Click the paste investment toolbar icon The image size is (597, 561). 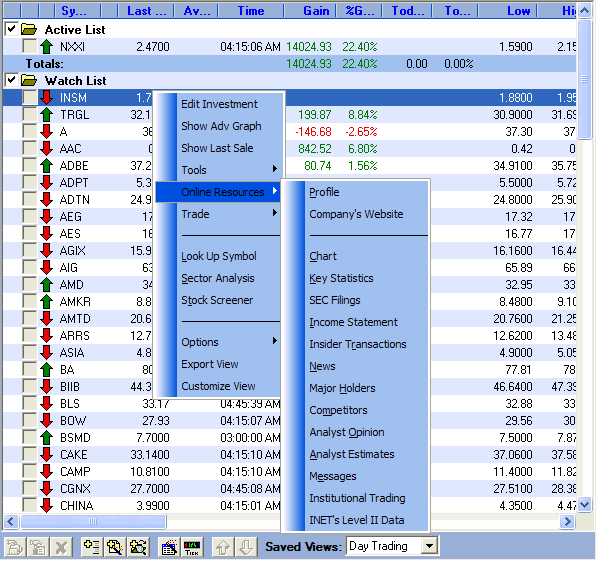pos(38,548)
